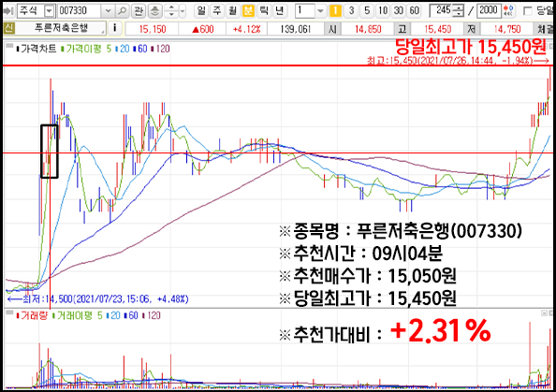This screenshot has height=392, width=556.
Task: Click the stock code field showing 007330
Action: 80,11
